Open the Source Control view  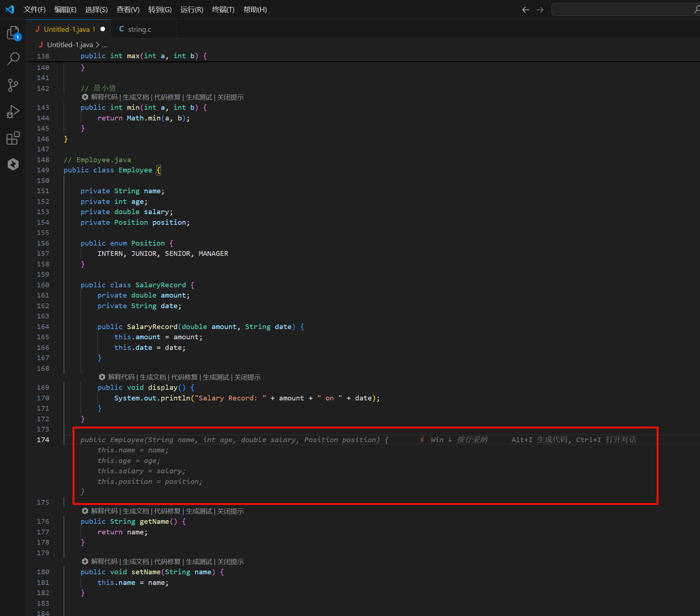(13, 85)
